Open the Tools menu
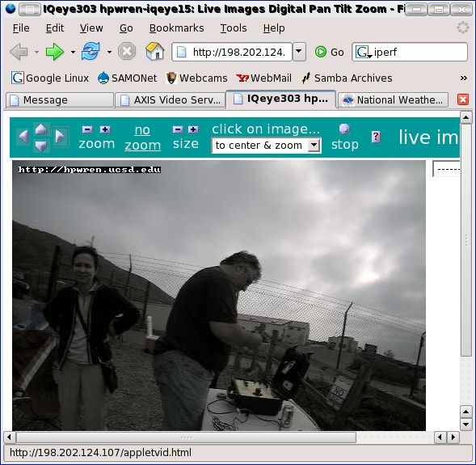Viewport: 476px width, 465px height. [234, 28]
